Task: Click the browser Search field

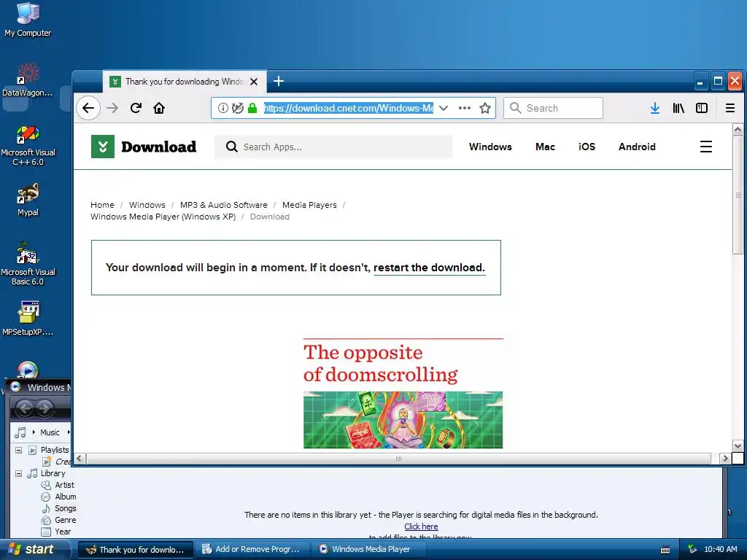Action: point(553,108)
